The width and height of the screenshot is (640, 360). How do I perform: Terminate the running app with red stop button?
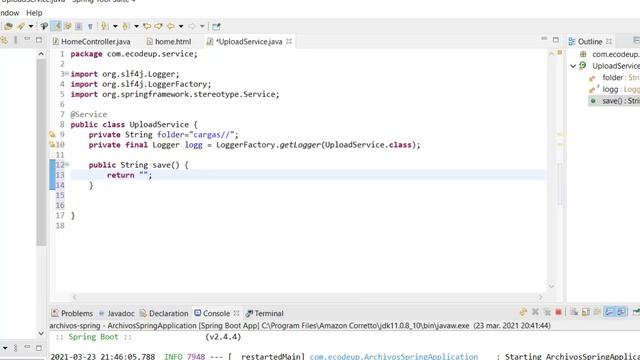pos(558,312)
